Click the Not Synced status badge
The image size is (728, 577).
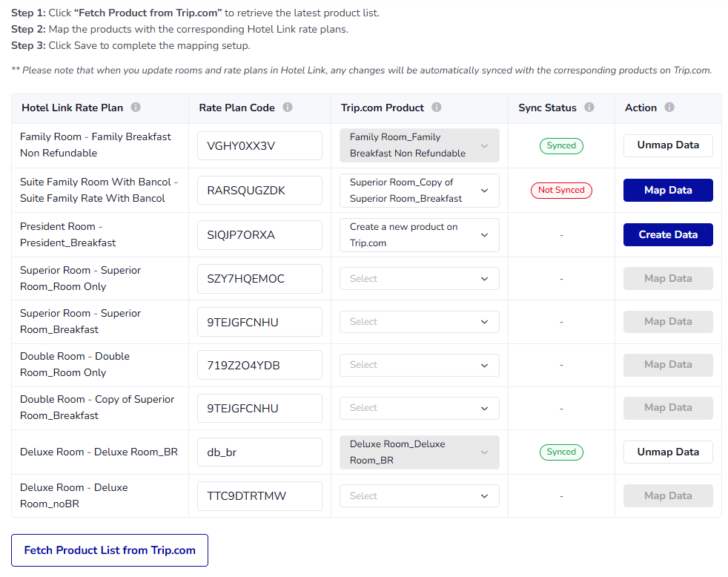coord(561,191)
